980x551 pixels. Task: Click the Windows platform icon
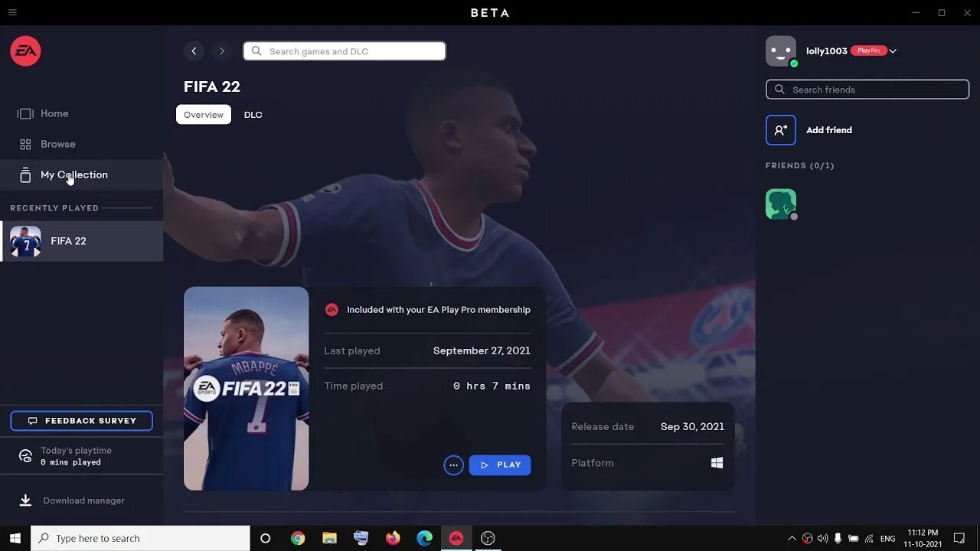point(717,463)
